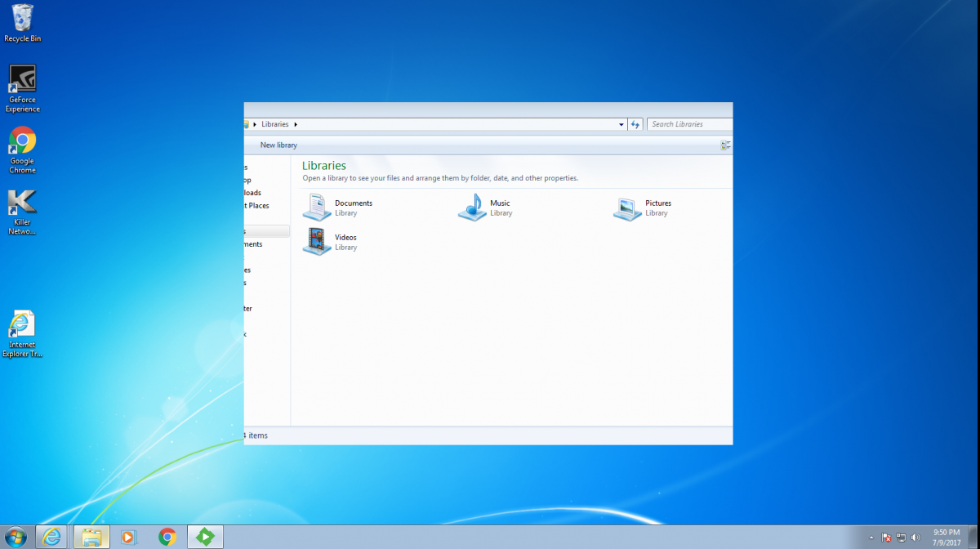Select the Internet Explorer desktop shortcut

click(x=23, y=334)
